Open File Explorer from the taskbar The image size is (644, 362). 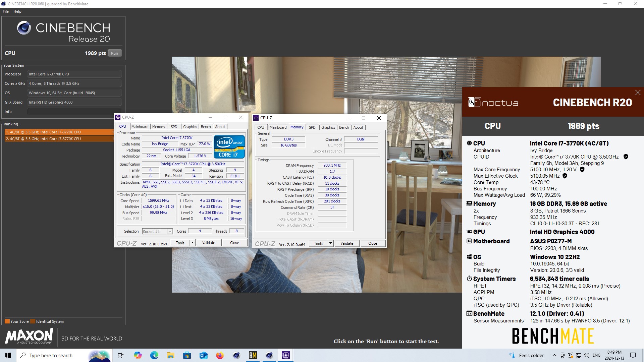pyautogui.click(x=170, y=355)
